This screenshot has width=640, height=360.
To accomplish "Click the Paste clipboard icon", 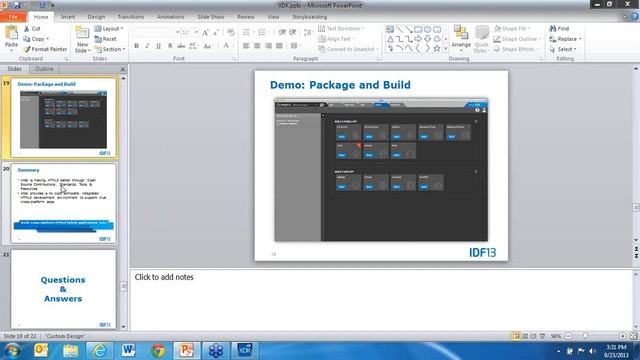I will pyautogui.click(x=11, y=33).
